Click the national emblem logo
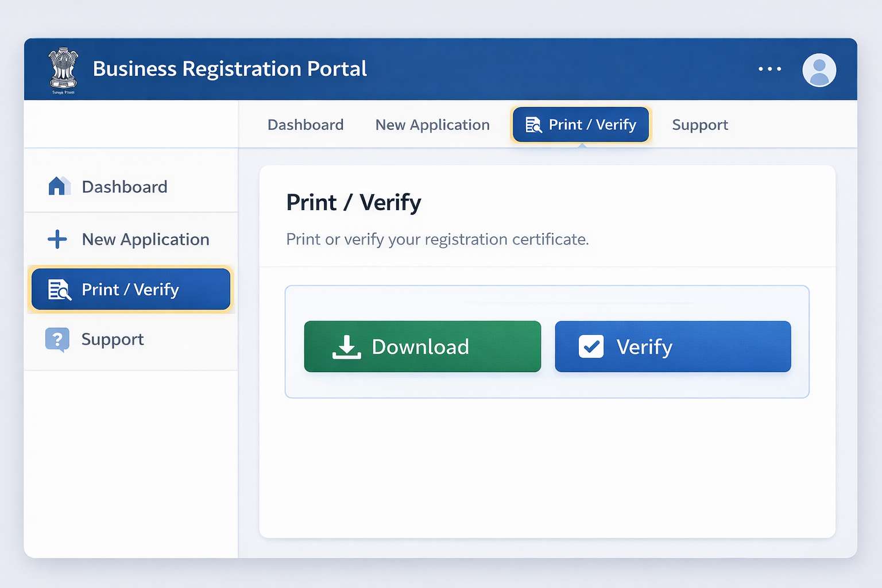 (63, 69)
